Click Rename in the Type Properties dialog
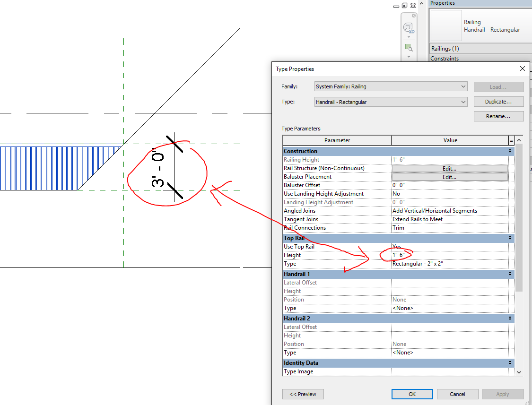The width and height of the screenshot is (532, 405). [498, 116]
